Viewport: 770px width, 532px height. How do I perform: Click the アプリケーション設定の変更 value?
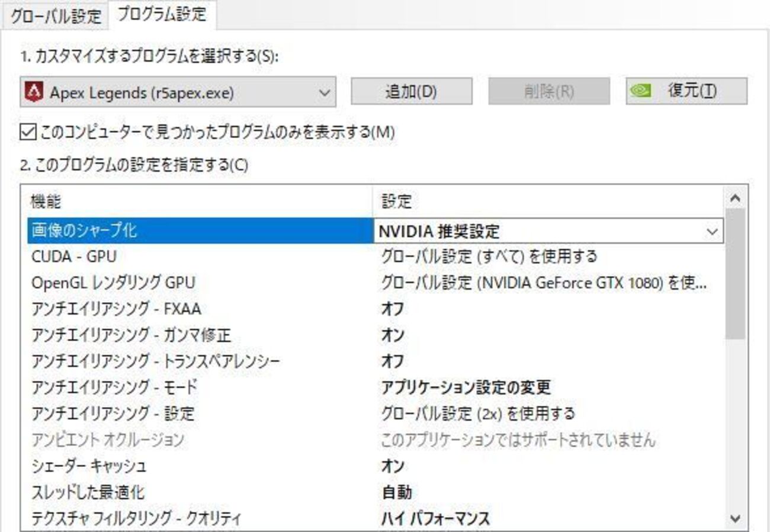(x=465, y=387)
